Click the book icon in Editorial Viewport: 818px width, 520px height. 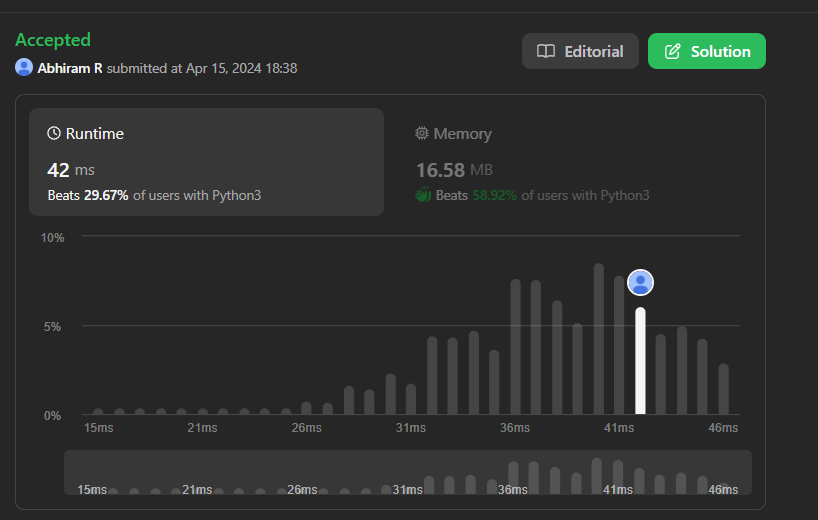pos(546,51)
